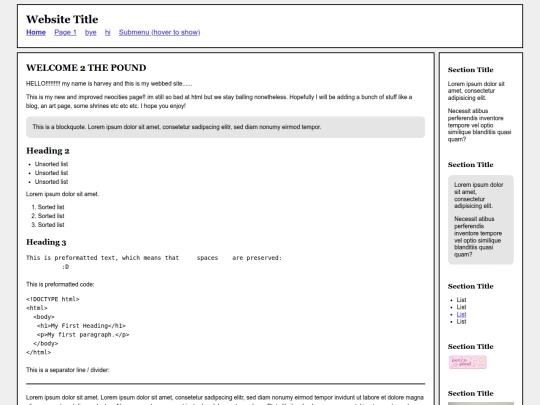Image resolution: width=540 pixels, height=405 pixels.
Task: Click the pink pixel badge image in the sidebar
Action: 467,362
